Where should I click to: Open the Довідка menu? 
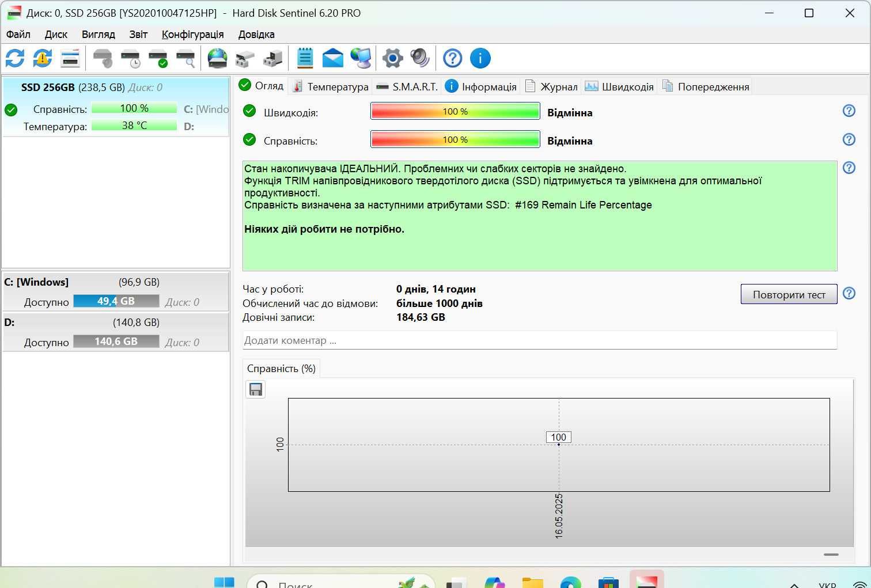256,35
